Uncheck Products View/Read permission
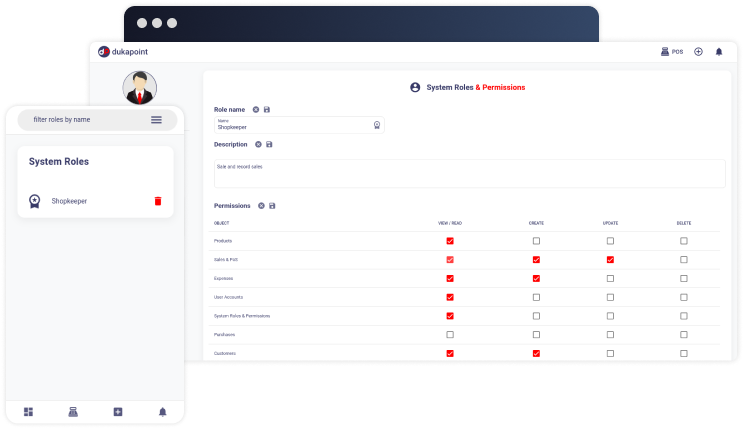Screen dimensions: 744x429 (x=450, y=241)
